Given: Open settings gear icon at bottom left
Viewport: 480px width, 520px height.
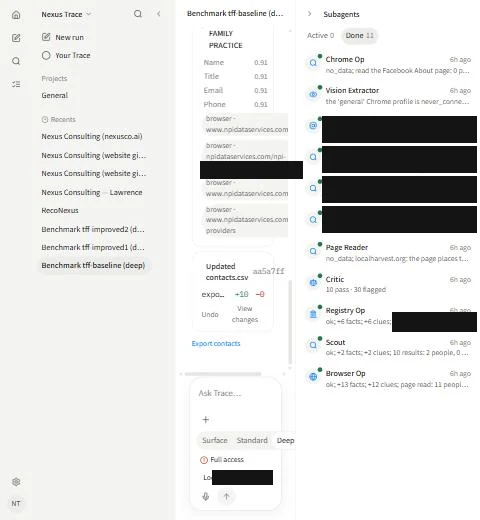Looking at the screenshot, I should tap(16, 482).
